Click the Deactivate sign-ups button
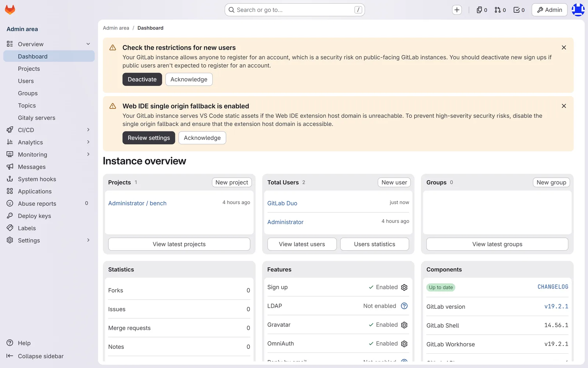Screen dimensions: 588x368 142,79
